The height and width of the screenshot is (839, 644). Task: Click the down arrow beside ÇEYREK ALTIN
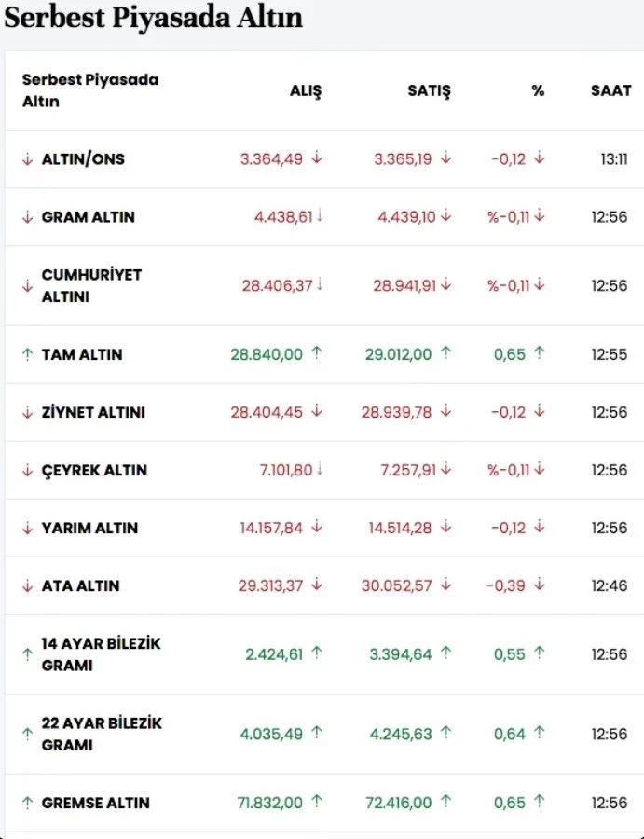(27, 471)
